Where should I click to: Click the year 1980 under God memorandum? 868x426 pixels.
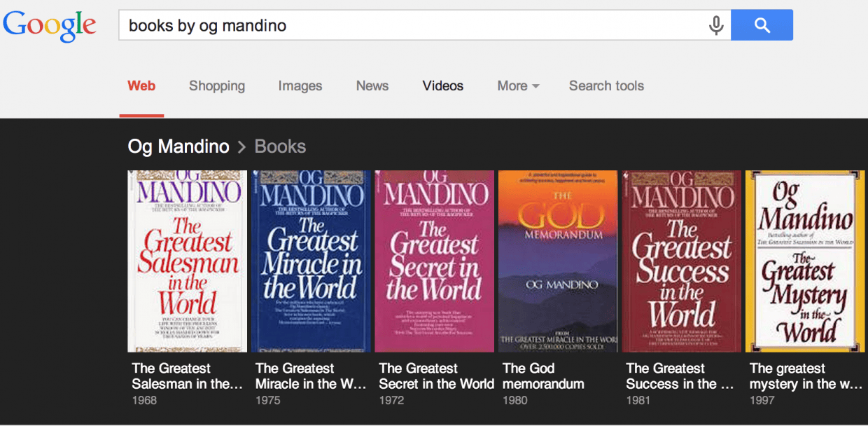click(515, 401)
